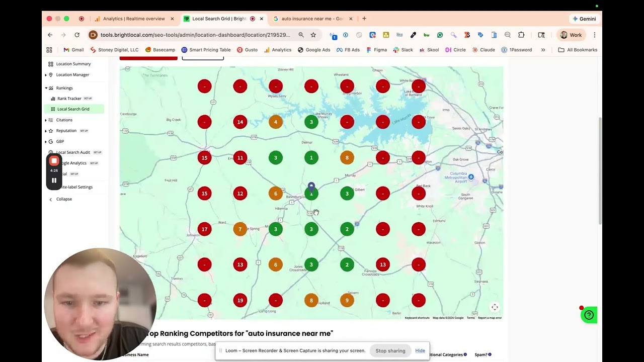Viewport: 644px width, 362px height.
Task: Open a new tab with plus button
Action: (364, 19)
